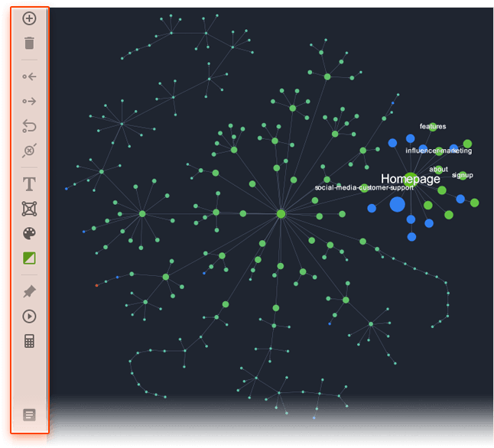
Task: Open the color palette tool
Action: pyautogui.click(x=30, y=233)
